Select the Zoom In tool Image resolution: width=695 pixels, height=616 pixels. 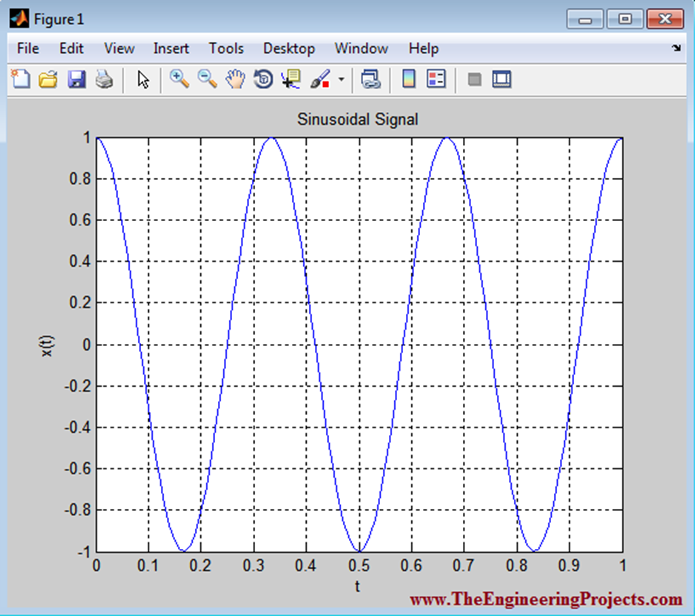coord(179,79)
